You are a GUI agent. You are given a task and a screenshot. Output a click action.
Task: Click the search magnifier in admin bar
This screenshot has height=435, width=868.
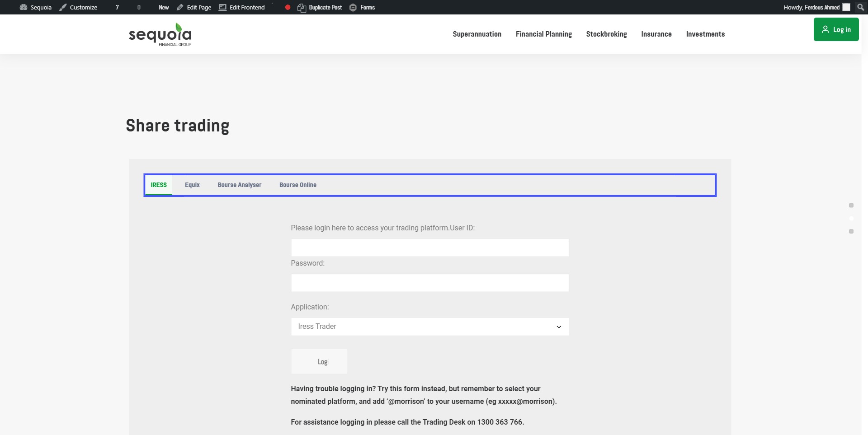click(860, 7)
